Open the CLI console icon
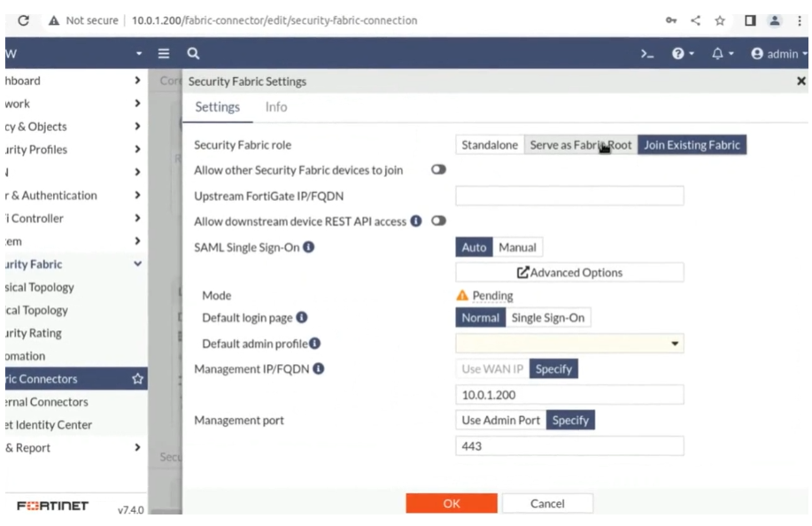 click(x=647, y=53)
